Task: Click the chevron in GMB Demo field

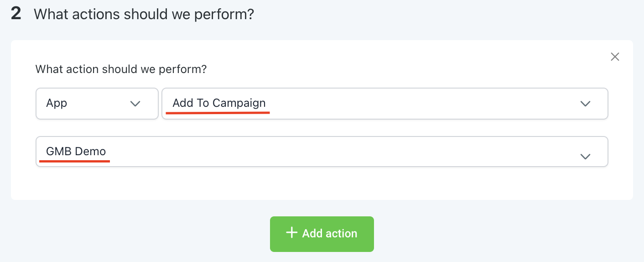Action: pos(585,156)
